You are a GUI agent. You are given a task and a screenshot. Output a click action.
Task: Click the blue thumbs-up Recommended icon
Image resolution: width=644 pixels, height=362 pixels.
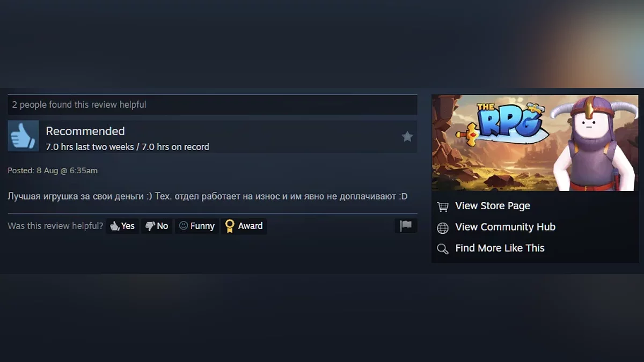point(23,136)
